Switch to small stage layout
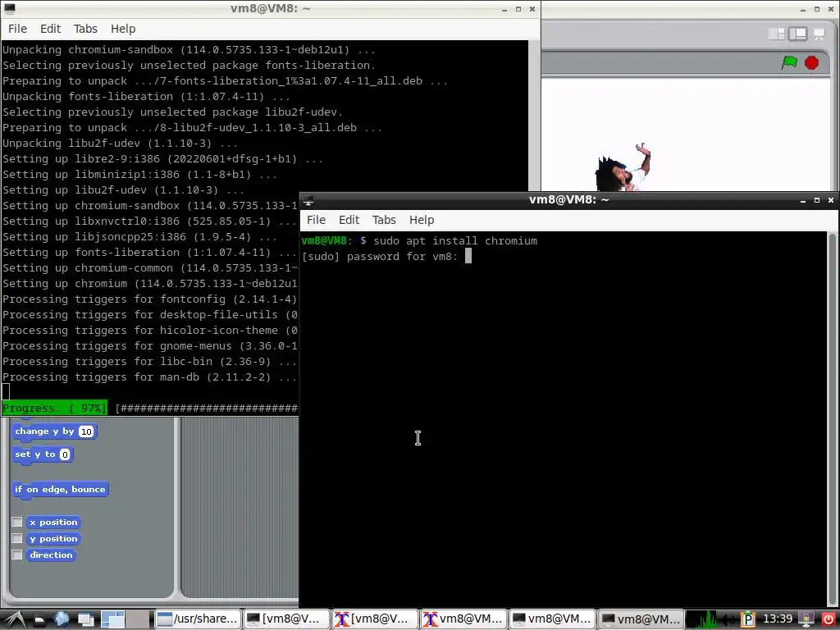 click(776, 34)
